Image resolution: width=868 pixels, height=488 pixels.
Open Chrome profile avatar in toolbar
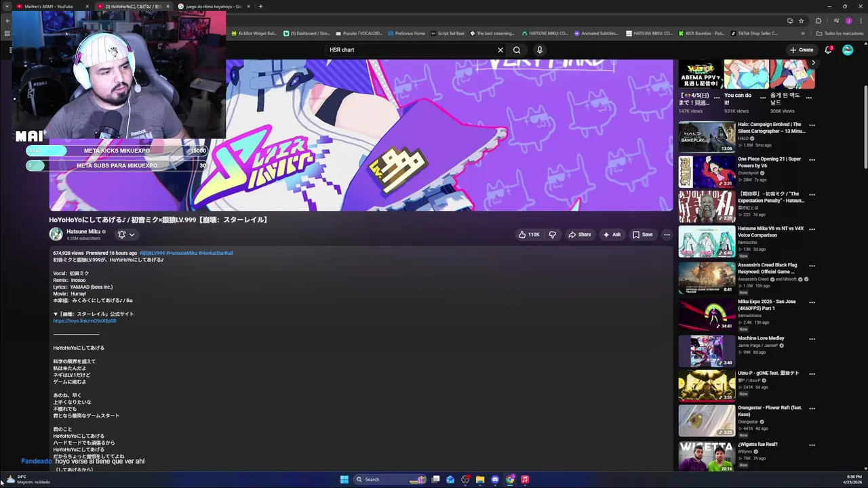pyautogui.click(x=848, y=20)
